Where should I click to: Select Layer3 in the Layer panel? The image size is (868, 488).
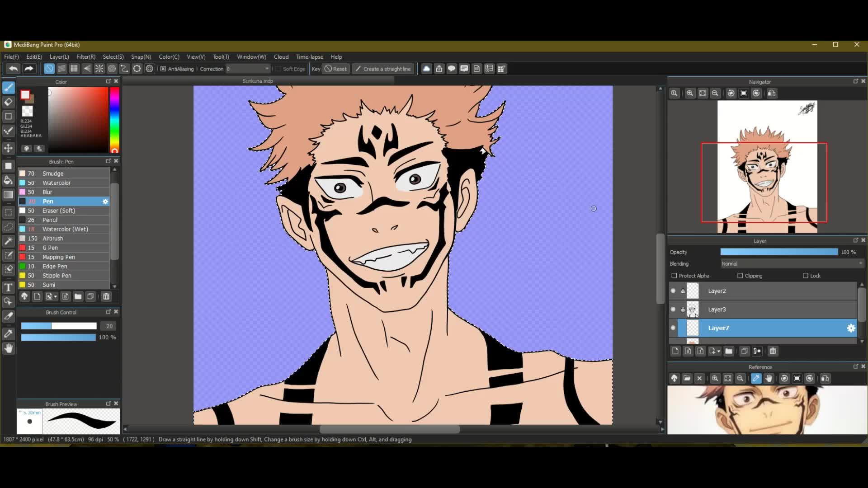click(x=763, y=309)
